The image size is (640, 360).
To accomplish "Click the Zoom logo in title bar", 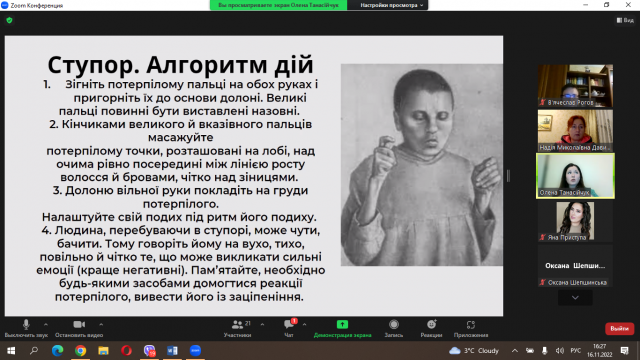I will tap(5, 5).
